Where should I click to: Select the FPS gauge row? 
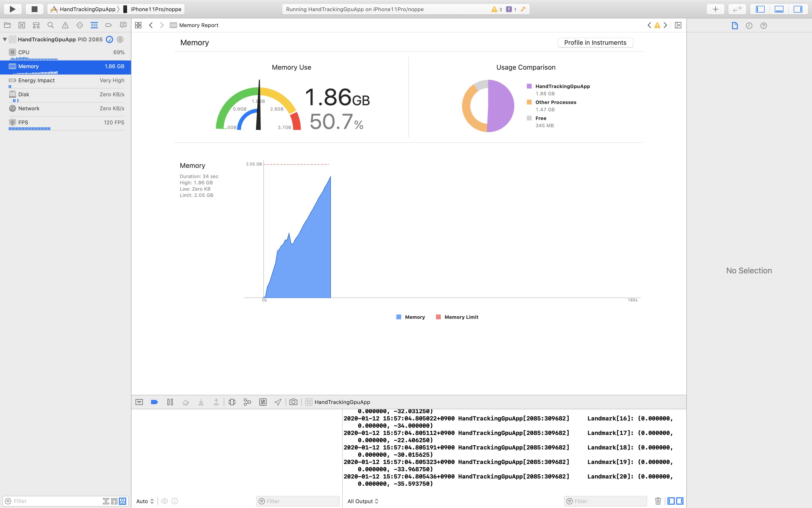[x=66, y=123]
